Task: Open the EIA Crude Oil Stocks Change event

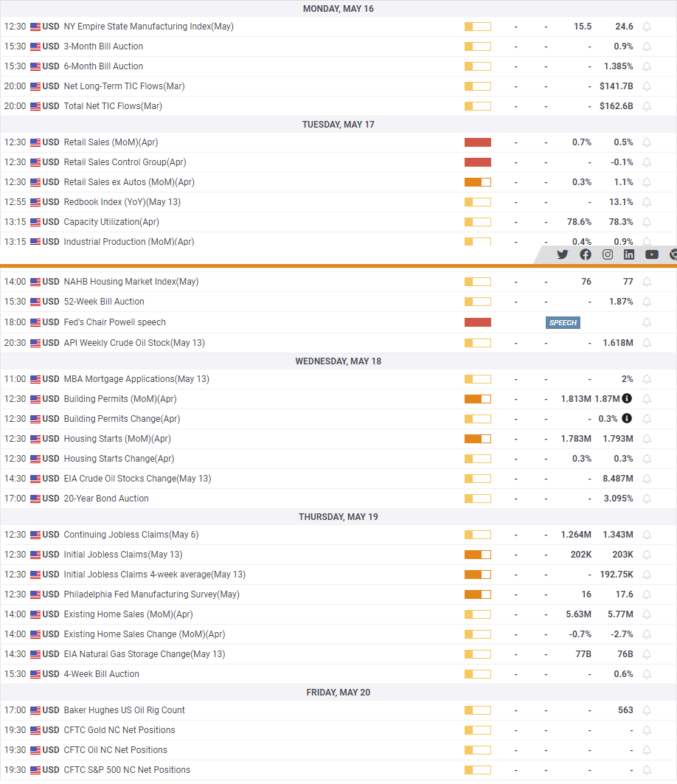Action: pyautogui.click(x=137, y=479)
